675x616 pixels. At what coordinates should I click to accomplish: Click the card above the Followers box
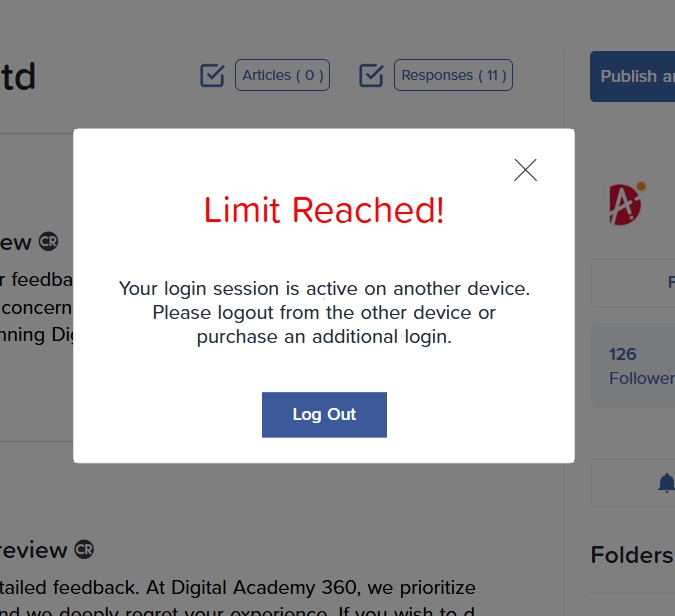633,283
